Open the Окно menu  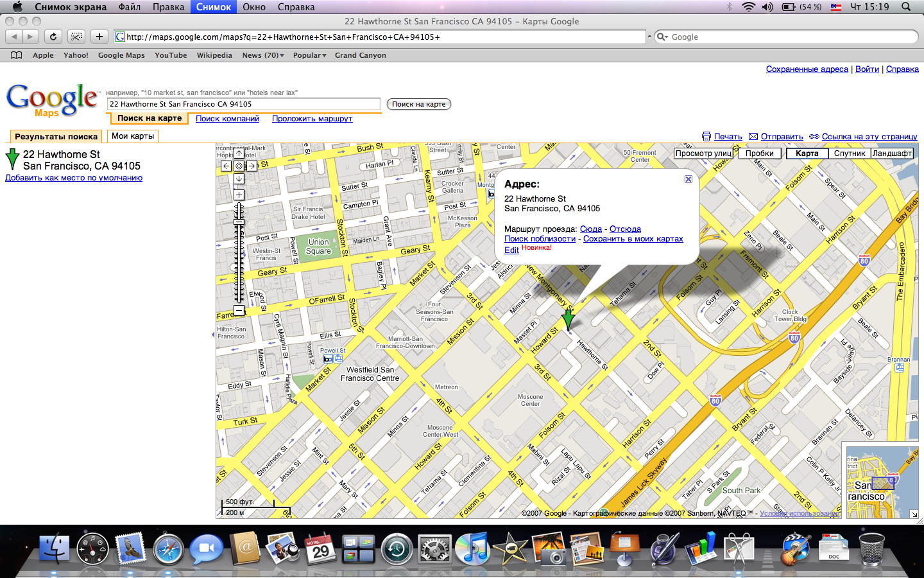point(254,7)
